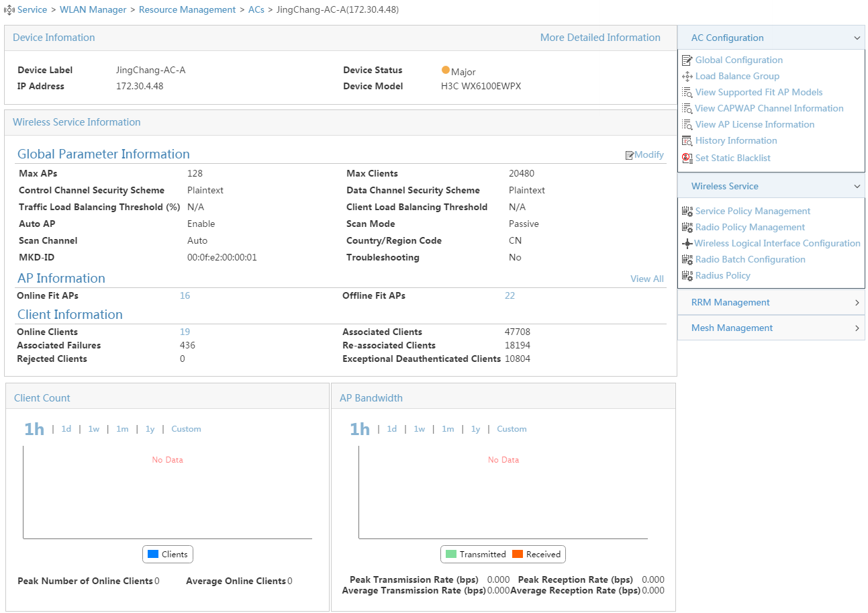Select 1m range in Client Count chart
The width and height of the screenshot is (868, 613).
coord(122,429)
